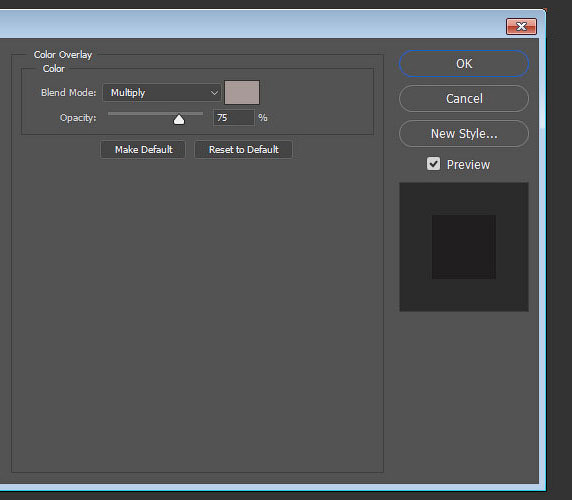The width and height of the screenshot is (572, 500).
Task: Click the chevron arrow beside Multiply
Action: (x=214, y=93)
